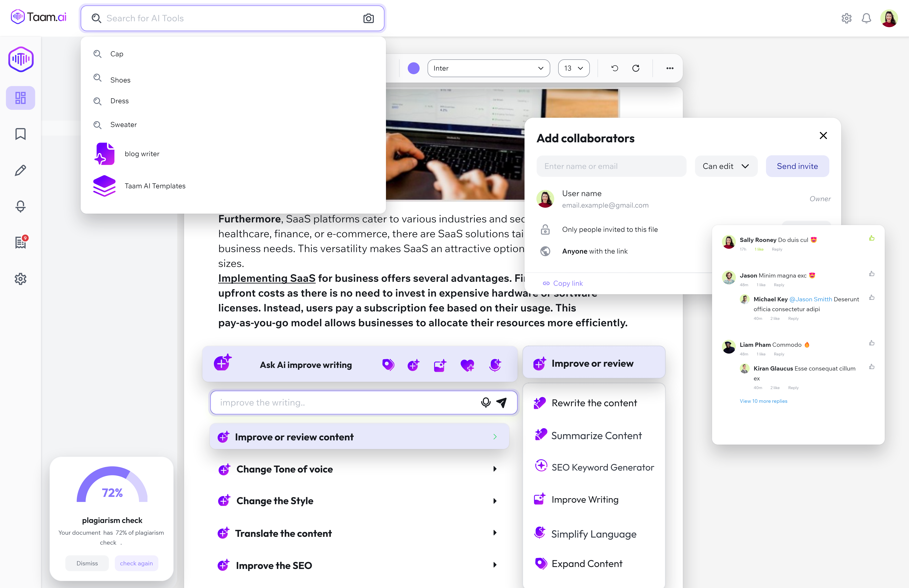Choose Sweater search suggestion
This screenshot has width=909, height=588.
(x=123, y=125)
